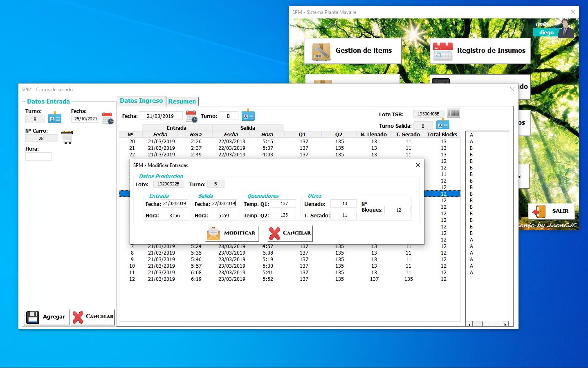Click the Hora input field under Nº Carro

click(x=38, y=156)
